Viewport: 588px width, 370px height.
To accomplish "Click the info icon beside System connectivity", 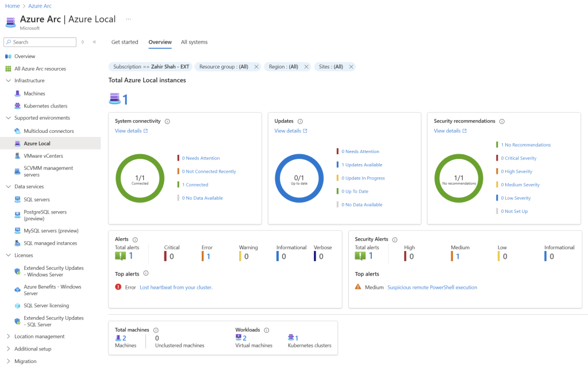I will pos(167,121).
